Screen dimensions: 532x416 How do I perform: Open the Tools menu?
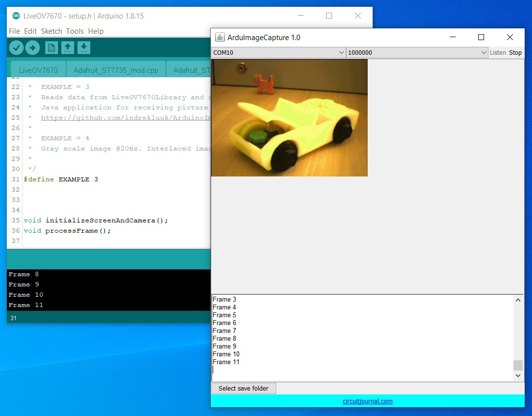(x=75, y=31)
